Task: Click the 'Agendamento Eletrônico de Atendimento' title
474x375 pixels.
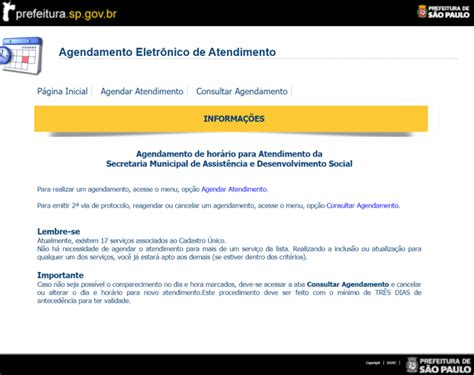Action: coord(167,52)
